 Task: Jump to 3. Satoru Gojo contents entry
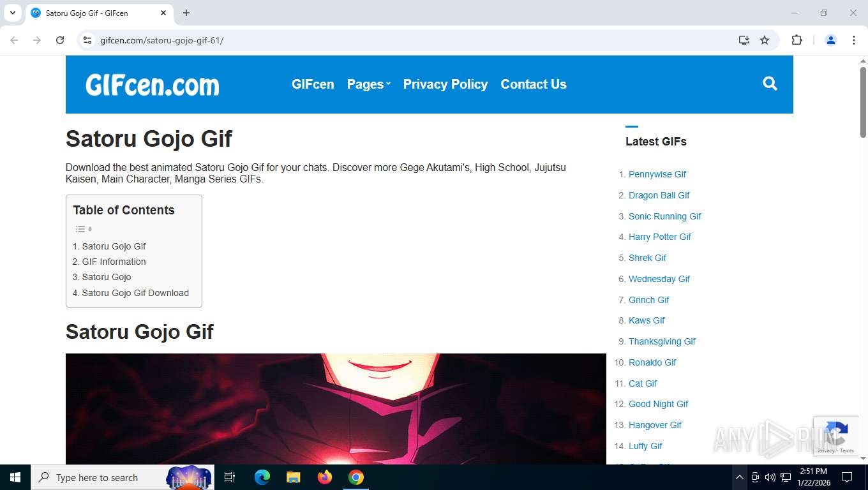pyautogui.click(x=101, y=277)
